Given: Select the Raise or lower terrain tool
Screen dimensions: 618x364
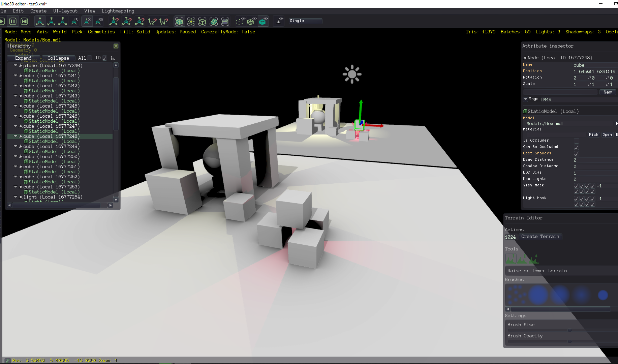Looking at the screenshot, I should coord(511,259).
